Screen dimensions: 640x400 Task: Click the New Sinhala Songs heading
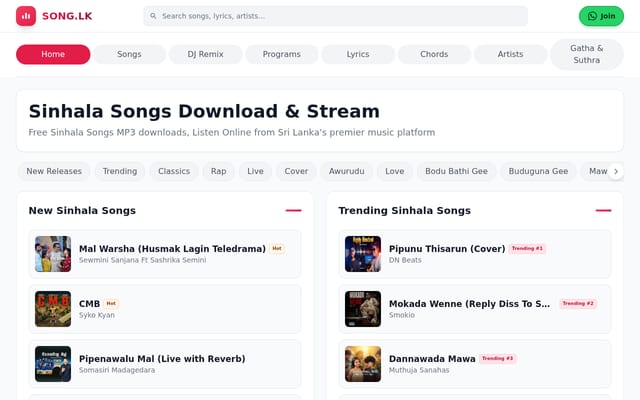pos(82,211)
